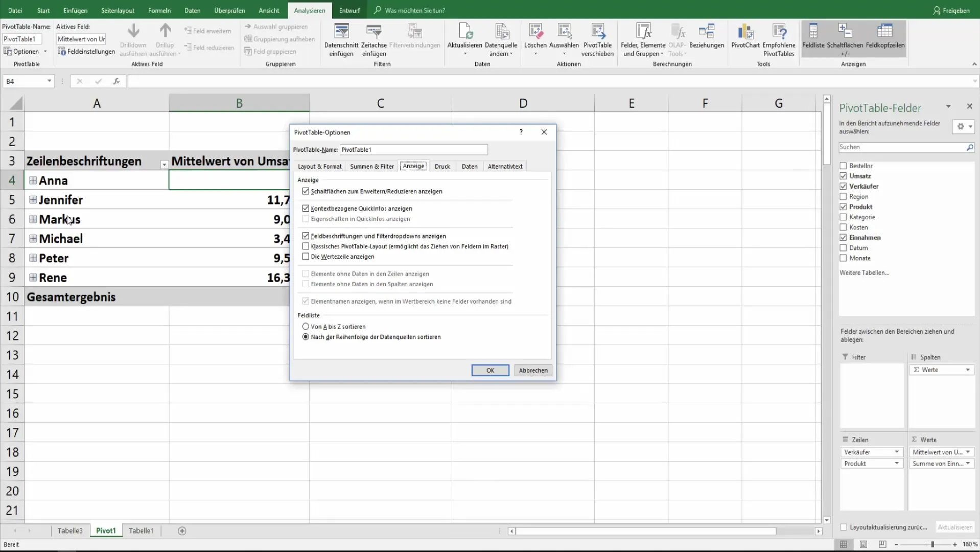980x552 pixels.
Task: Adjust the zoom slider handle
Action: point(932,545)
